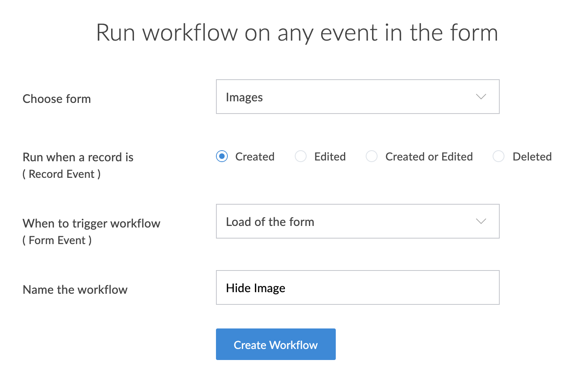
Task: Choose the Created or Edited radio button
Action: tap(372, 157)
